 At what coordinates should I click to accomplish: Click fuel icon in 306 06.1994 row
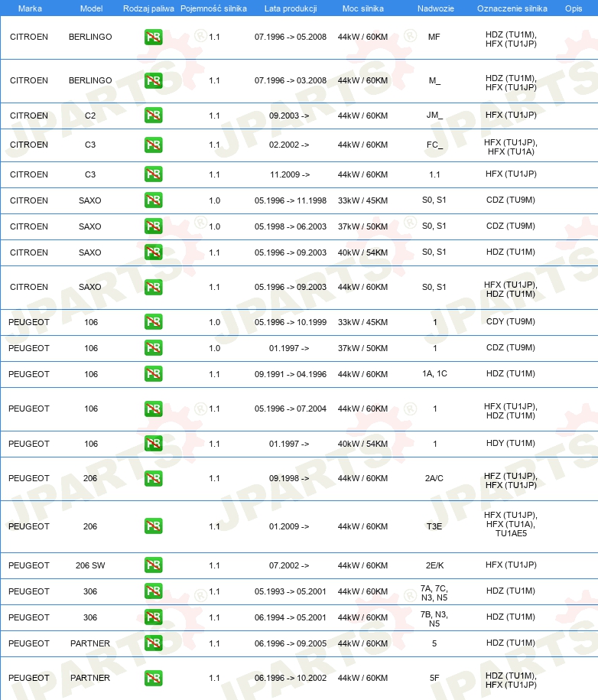153,617
